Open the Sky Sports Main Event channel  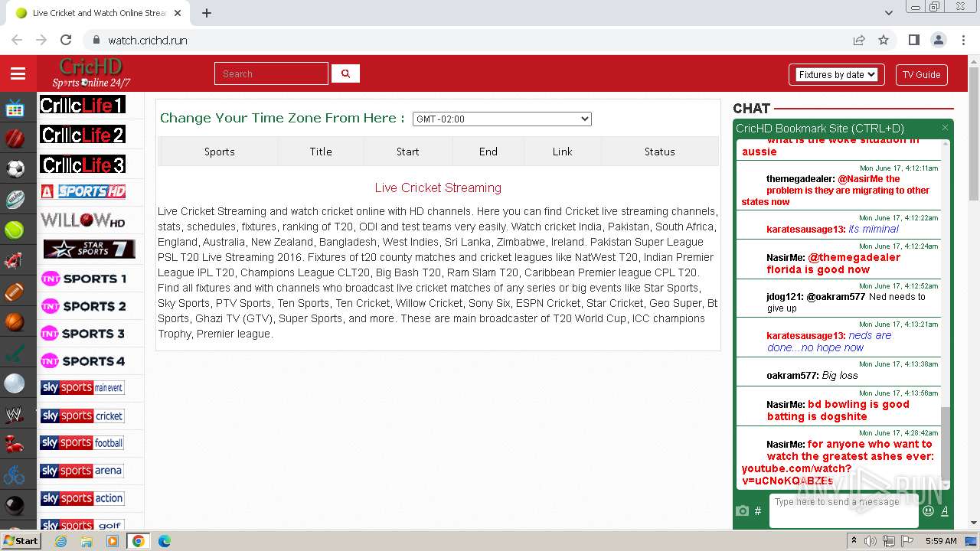(83, 388)
